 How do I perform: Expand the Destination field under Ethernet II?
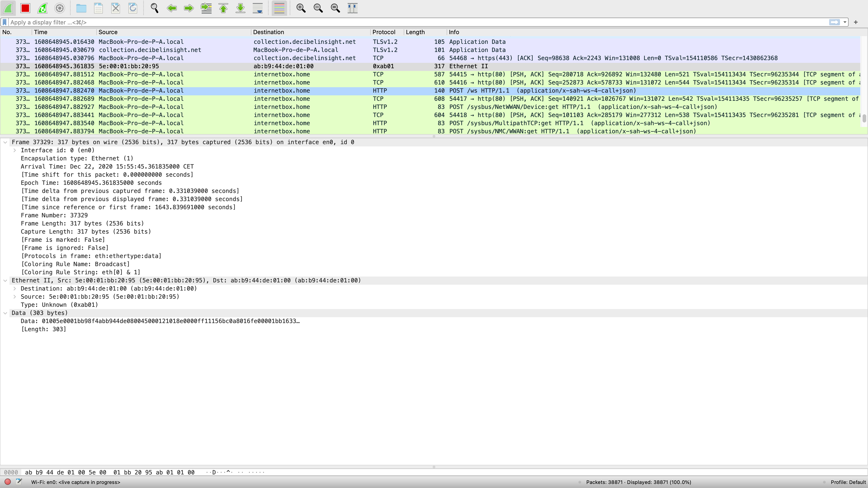15,288
